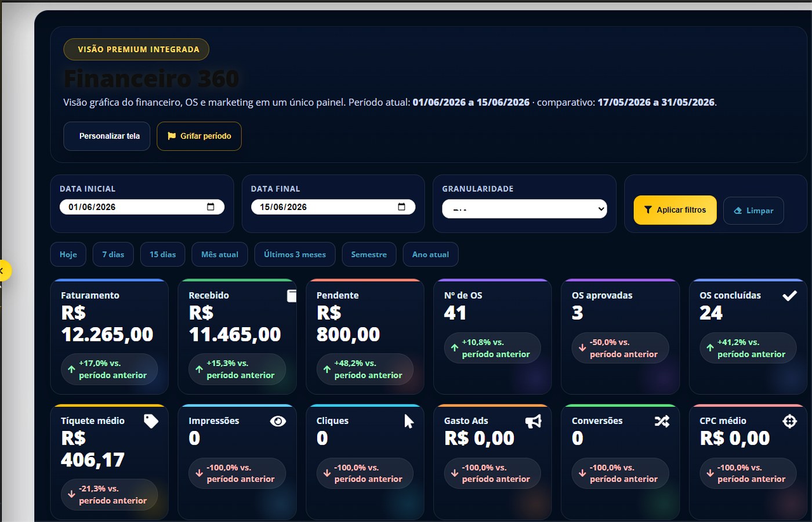Click the document icon on Recebido card

292,296
